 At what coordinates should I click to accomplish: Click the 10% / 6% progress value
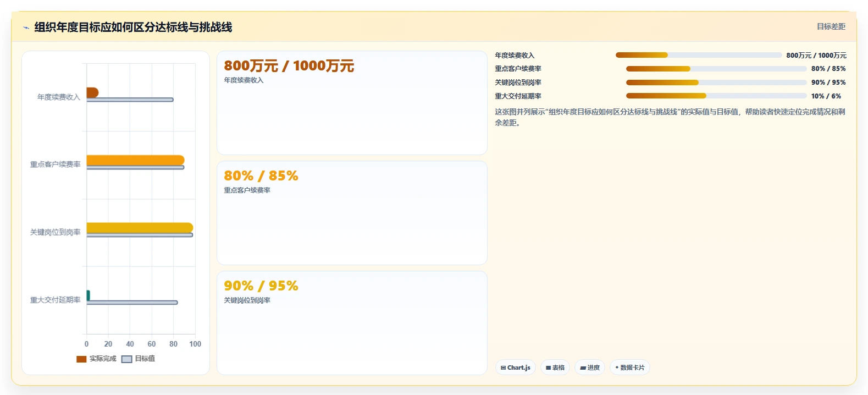point(826,96)
